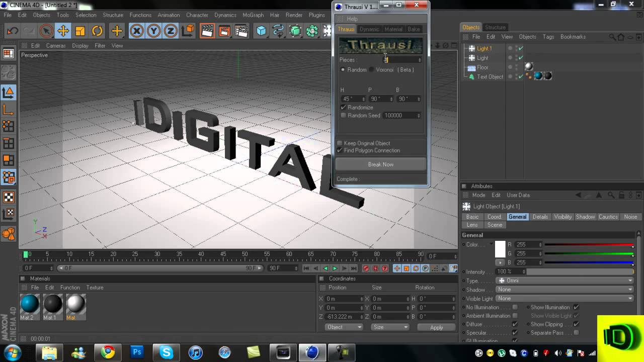Click the white light Color swatch
644x362 pixels.
tap(500, 249)
